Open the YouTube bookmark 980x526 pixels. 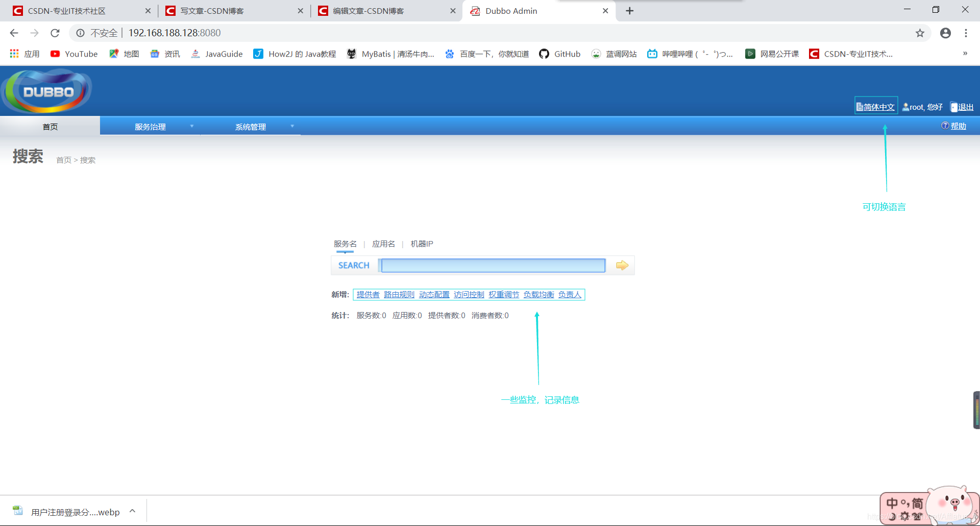74,54
